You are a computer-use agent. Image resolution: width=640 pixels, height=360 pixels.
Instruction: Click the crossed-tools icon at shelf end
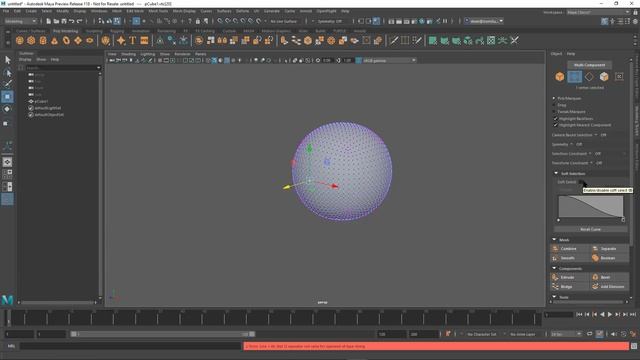click(515, 40)
